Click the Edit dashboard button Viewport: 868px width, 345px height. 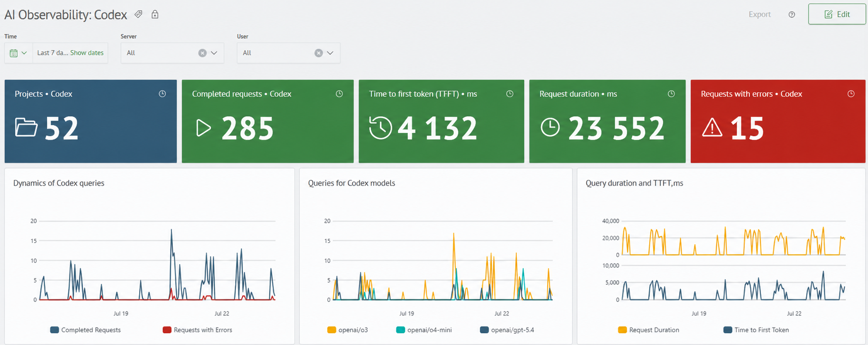837,14
